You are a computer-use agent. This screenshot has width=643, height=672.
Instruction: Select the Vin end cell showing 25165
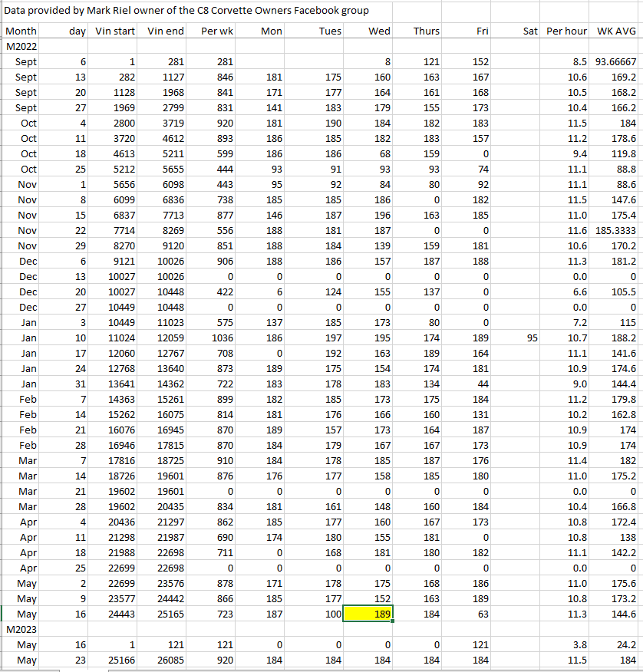click(x=168, y=614)
